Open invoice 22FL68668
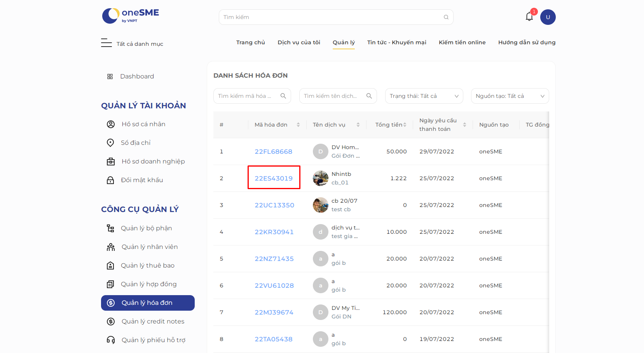Viewport: 644px width, 353px height. click(x=274, y=151)
